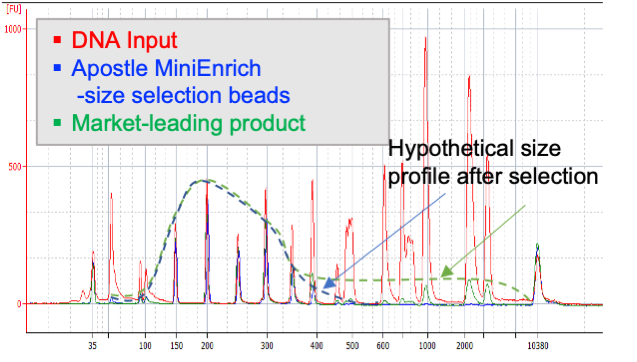Click the 200 x-axis label

pyautogui.click(x=207, y=346)
